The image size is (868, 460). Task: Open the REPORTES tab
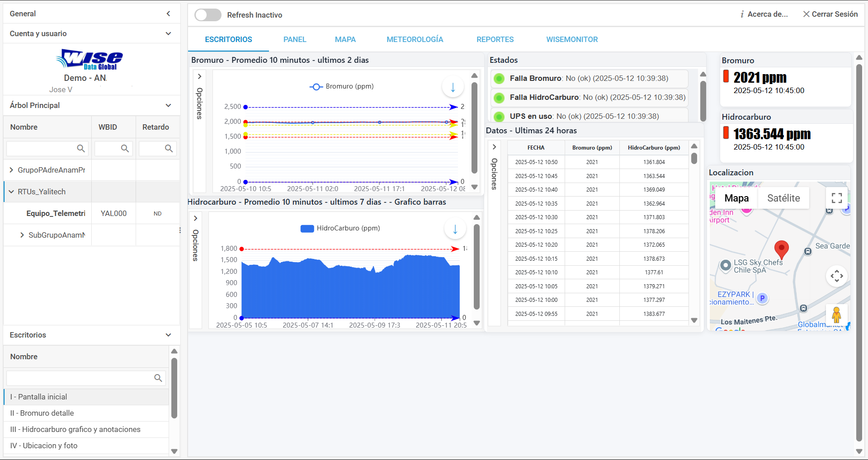[495, 39]
